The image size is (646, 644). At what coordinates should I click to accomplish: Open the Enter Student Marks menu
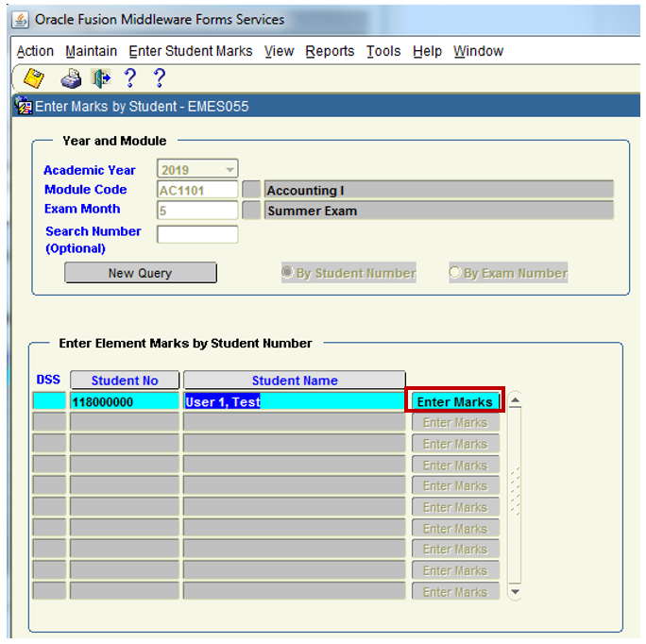coord(191,51)
